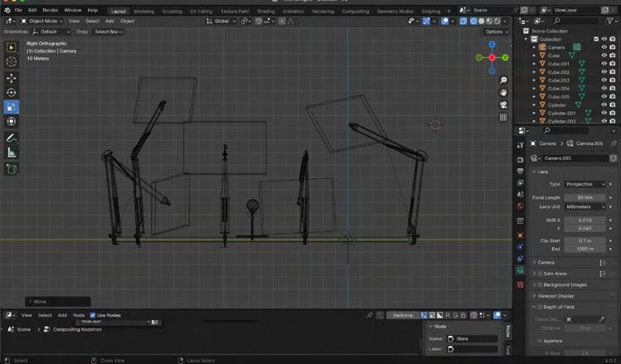Open the Object Mode dropdown
This screenshot has height=364, width=621.
pyautogui.click(x=43, y=21)
